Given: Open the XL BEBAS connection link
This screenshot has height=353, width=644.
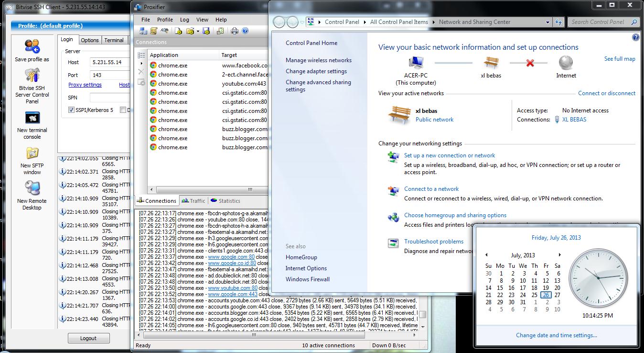Looking at the screenshot, I should 574,120.
